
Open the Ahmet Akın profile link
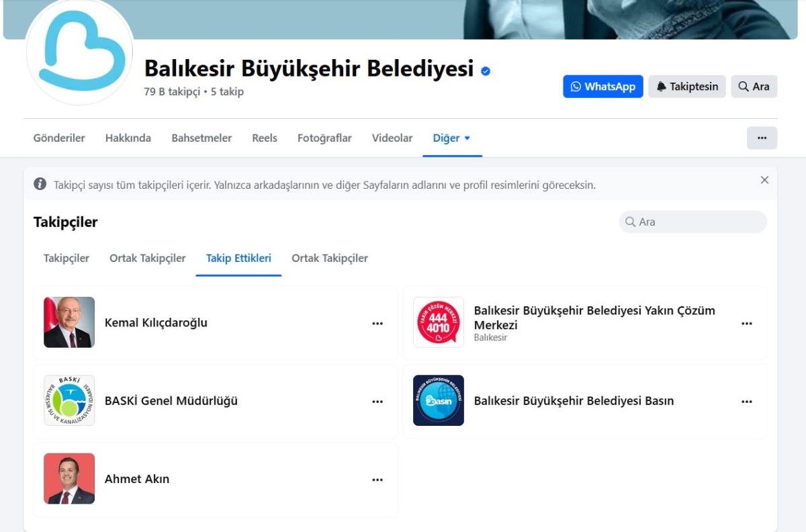coord(137,479)
